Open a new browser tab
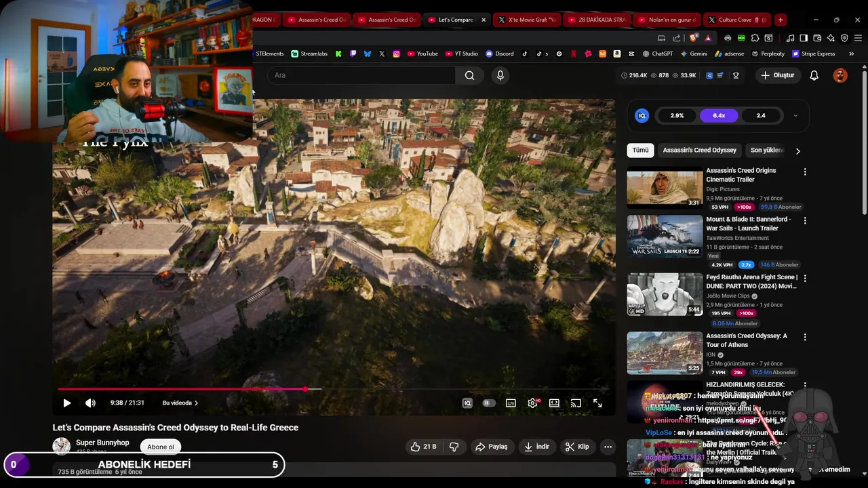Viewport: 868px width, 488px height. click(781, 20)
